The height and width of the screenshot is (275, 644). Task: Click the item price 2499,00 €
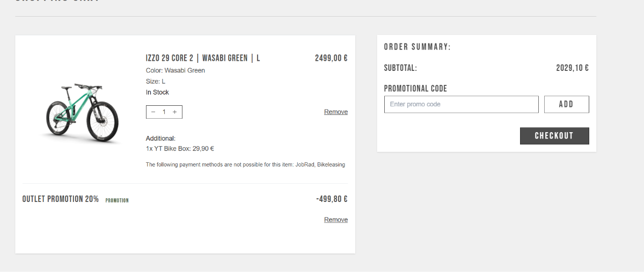pos(331,58)
